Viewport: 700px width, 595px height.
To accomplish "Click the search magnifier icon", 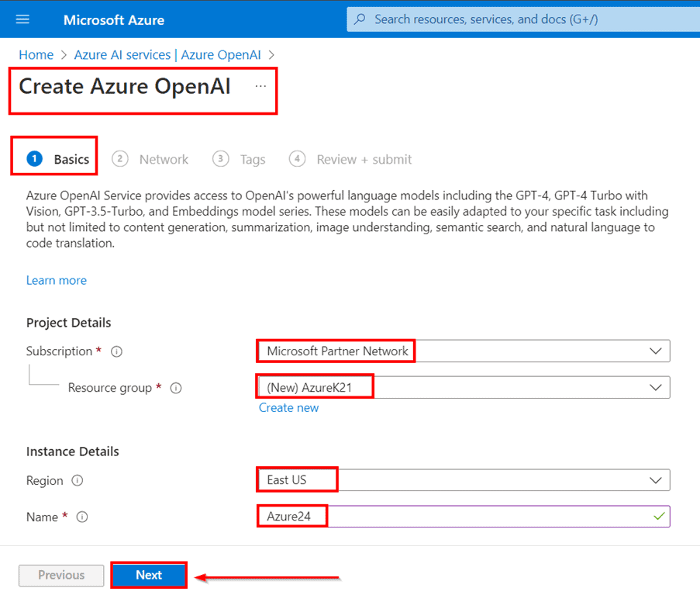I will [x=360, y=19].
